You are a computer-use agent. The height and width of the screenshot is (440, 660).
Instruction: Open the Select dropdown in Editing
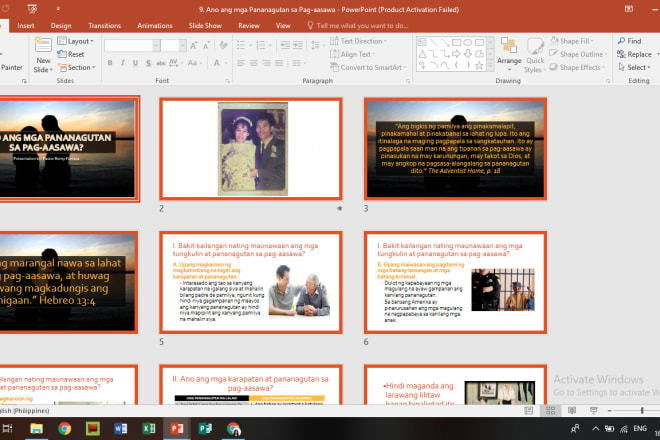(x=634, y=67)
